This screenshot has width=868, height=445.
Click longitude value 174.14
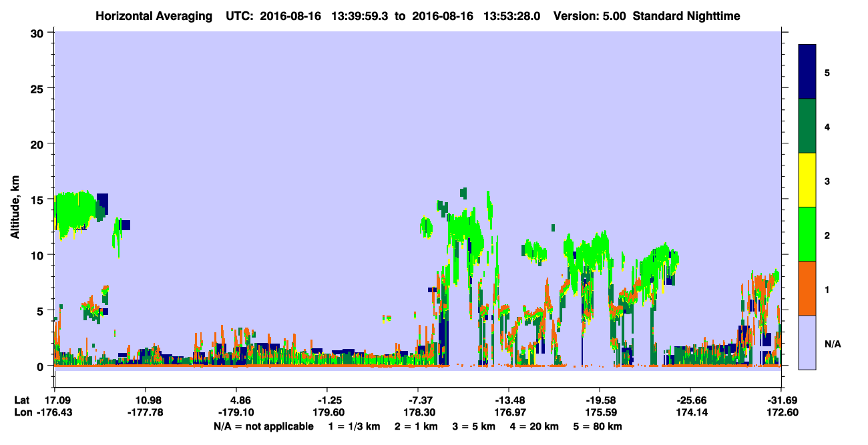pos(690,412)
